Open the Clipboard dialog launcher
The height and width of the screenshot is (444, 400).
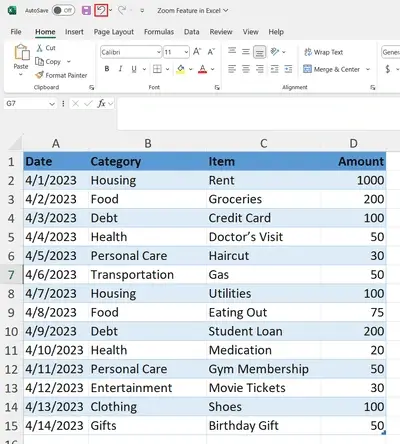tap(92, 87)
